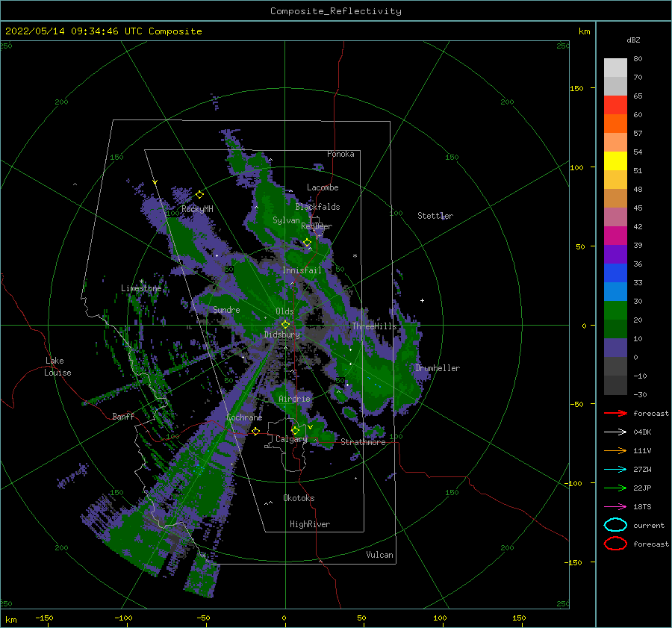Click the HighRiver city label

click(310, 524)
